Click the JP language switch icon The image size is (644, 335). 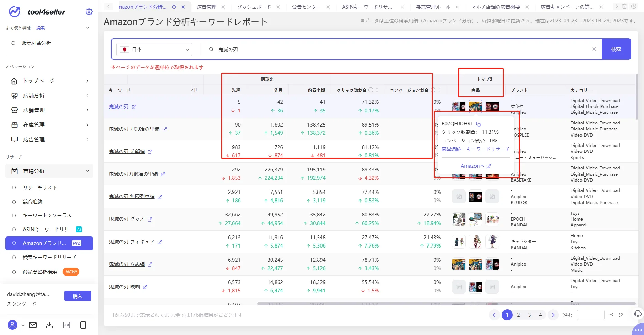coord(67,325)
